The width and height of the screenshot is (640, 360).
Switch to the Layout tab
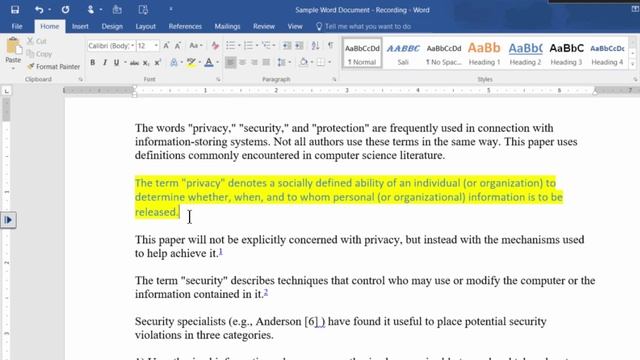tap(145, 27)
